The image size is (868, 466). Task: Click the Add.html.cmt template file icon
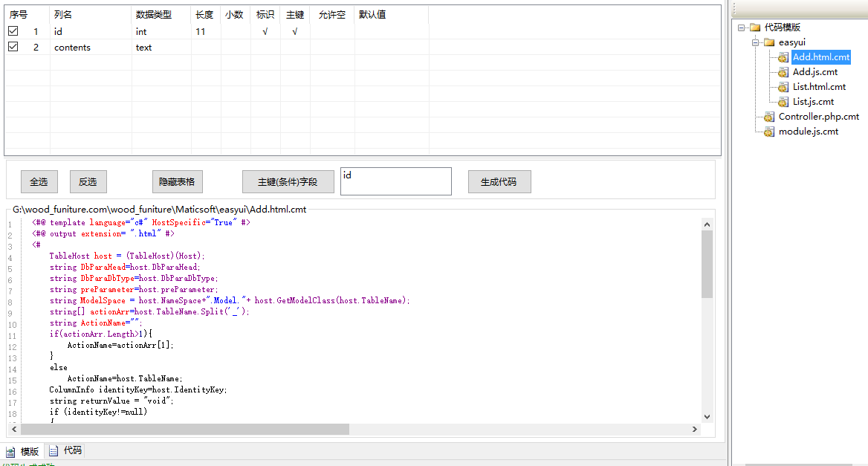(783, 57)
